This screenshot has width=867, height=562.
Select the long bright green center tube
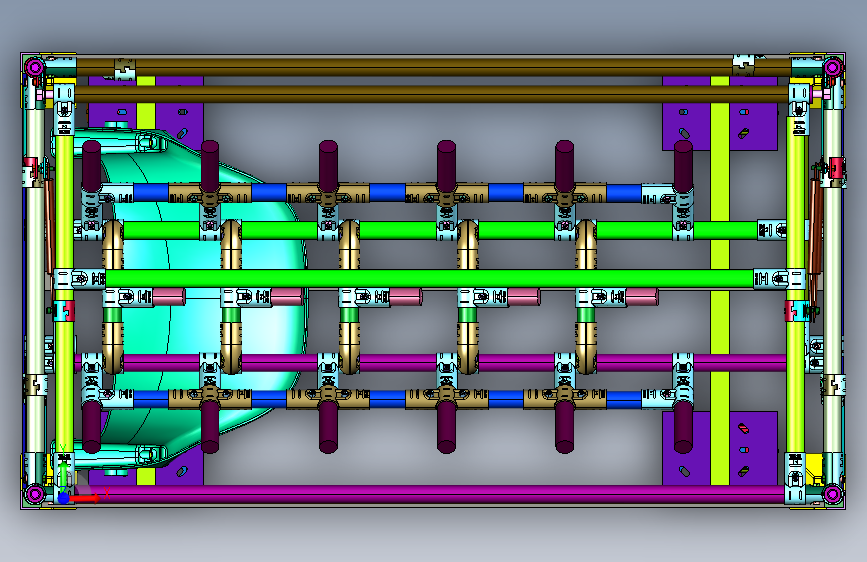(x=429, y=278)
